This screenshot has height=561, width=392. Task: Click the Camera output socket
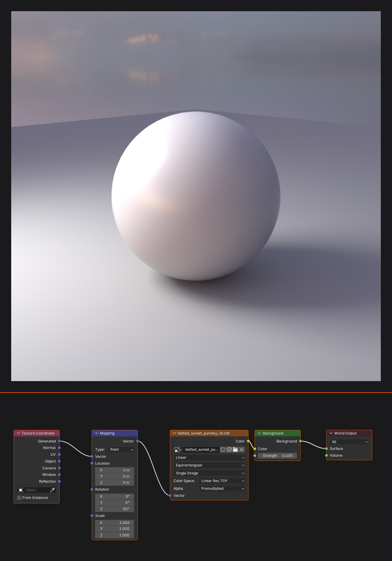[59, 468]
